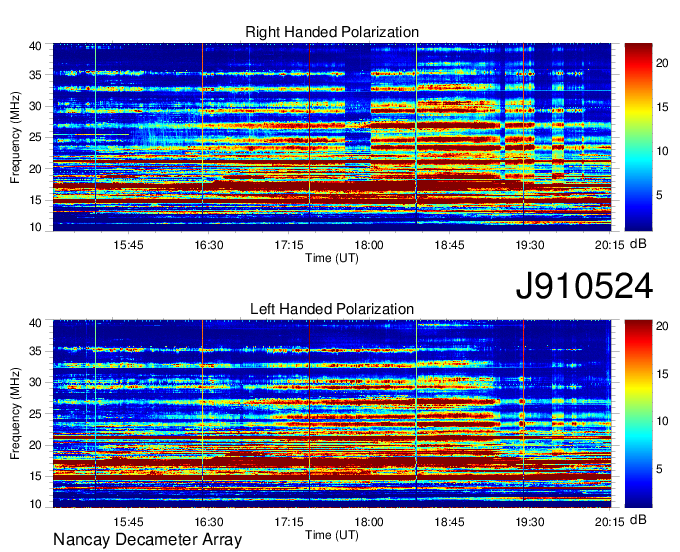This screenshot has width=680, height=552.
Task: Click the 15 MHz tick on Right Handed frequency axis
Action: point(35,200)
